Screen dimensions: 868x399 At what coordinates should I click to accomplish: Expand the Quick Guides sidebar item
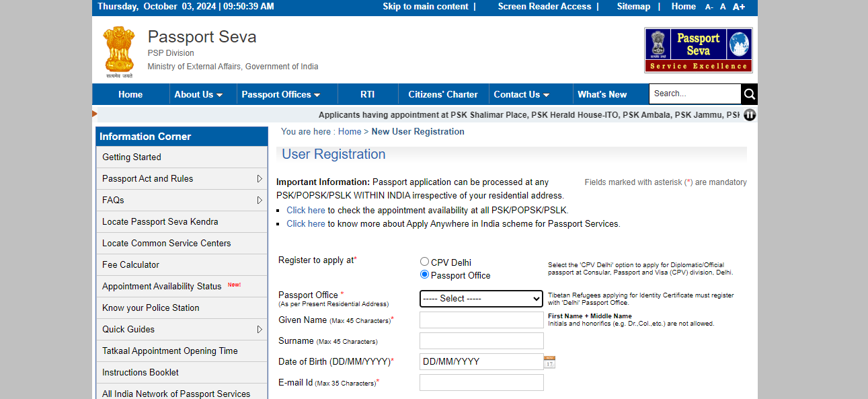(x=260, y=329)
